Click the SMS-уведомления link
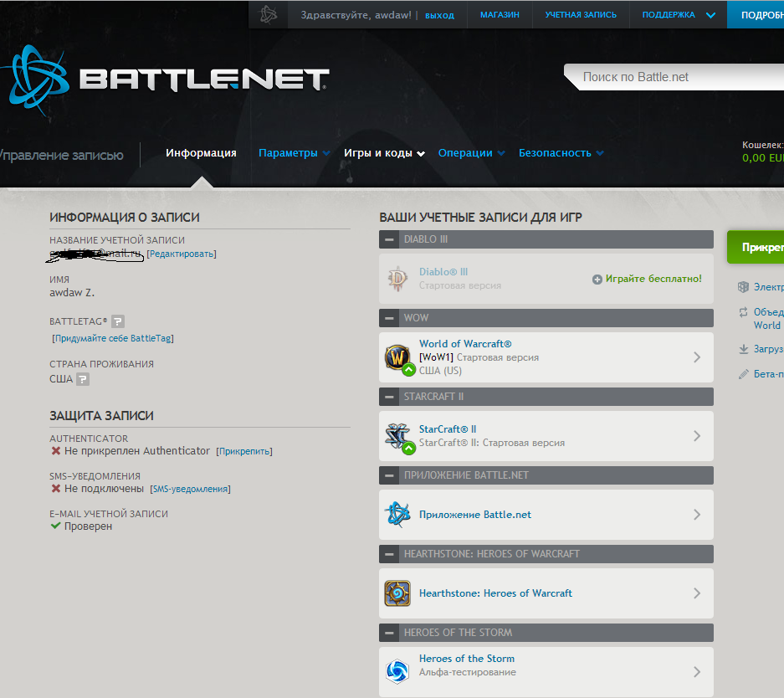Screen dimensions: 784x698 click(190, 489)
